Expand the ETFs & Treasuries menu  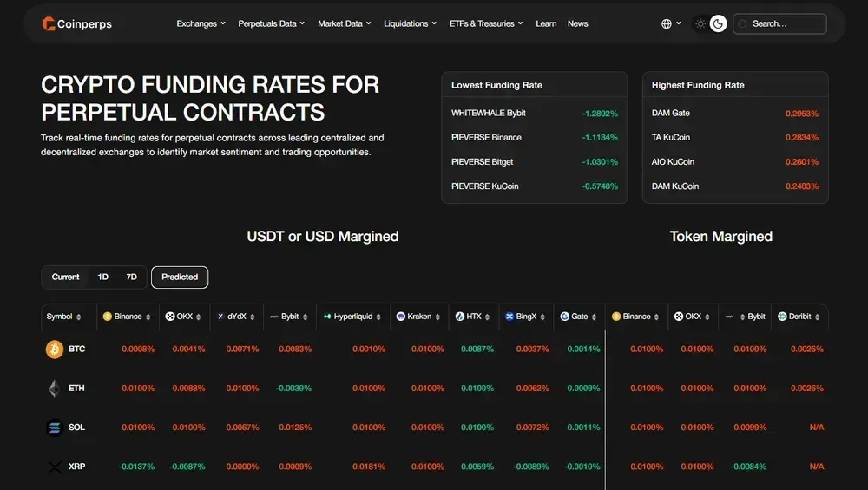[486, 23]
